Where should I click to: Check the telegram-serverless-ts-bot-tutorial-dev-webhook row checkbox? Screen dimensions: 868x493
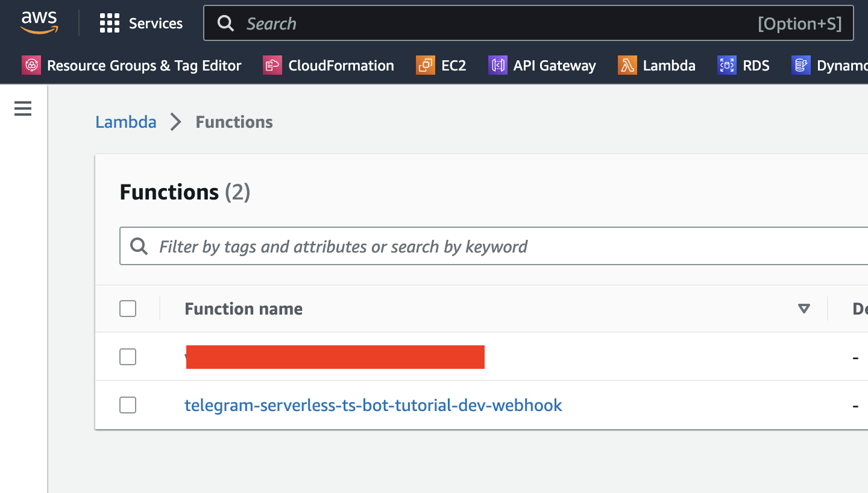point(128,405)
